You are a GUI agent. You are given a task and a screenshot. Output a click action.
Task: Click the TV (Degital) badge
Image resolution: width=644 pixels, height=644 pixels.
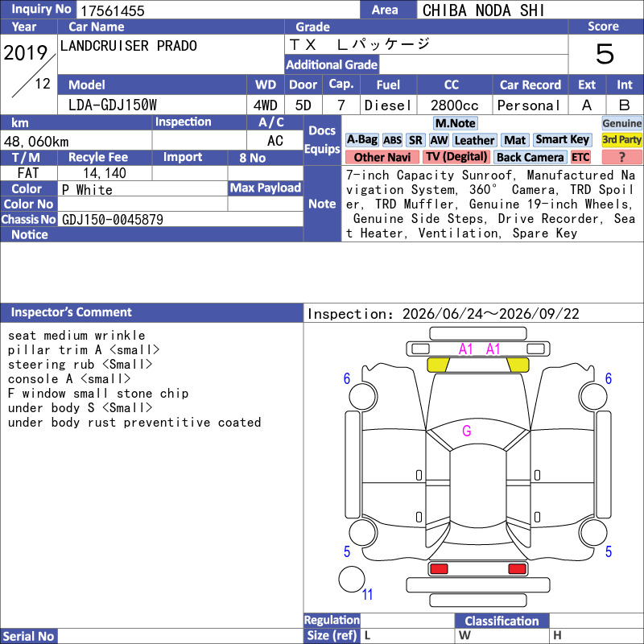pyautogui.click(x=456, y=157)
